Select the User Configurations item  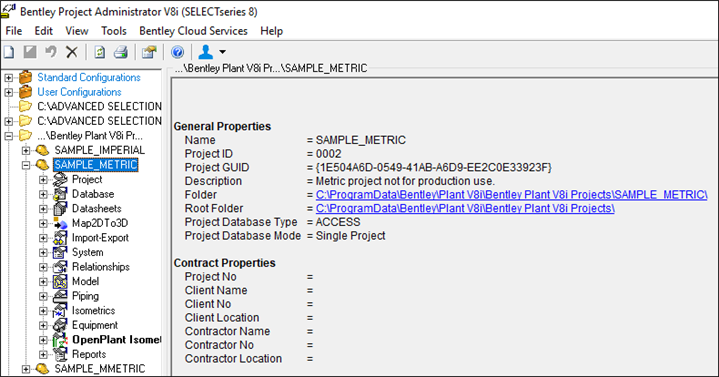(x=79, y=92)
